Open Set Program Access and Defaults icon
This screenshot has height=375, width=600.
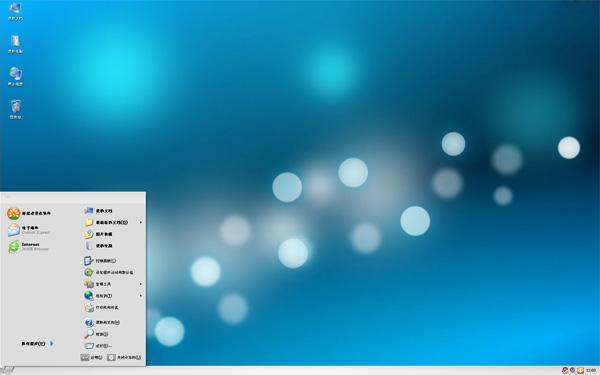pos(89,272)
